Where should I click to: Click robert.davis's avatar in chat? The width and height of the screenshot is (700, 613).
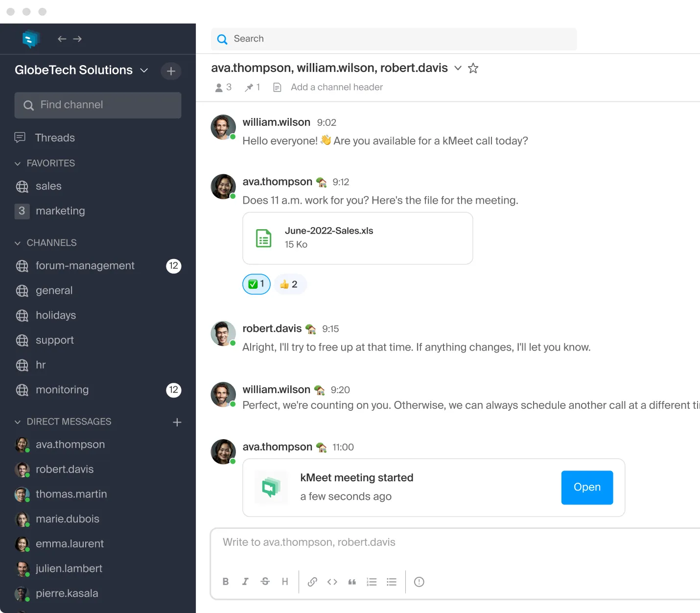[x=223, y=333]
